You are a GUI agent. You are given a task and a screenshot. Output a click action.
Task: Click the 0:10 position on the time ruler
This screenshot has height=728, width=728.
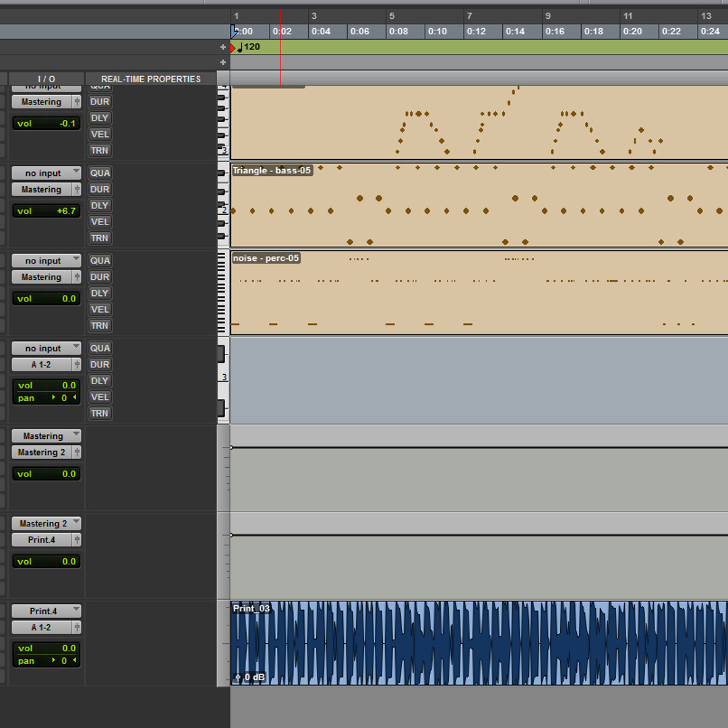point(437,32)
